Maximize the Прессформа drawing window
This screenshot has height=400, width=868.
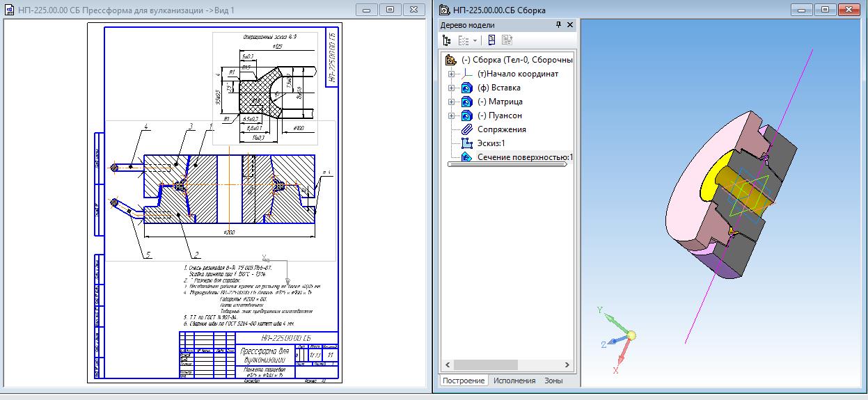[x=390, y=10]
